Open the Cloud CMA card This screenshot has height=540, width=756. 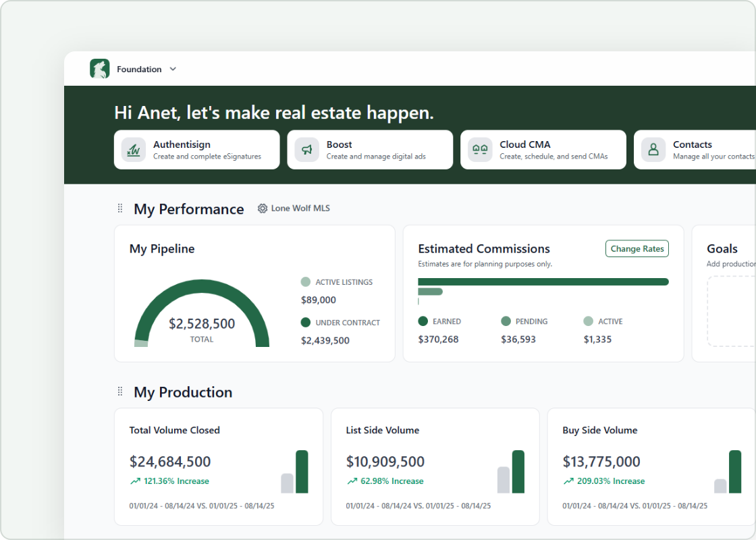coord(543,150)
